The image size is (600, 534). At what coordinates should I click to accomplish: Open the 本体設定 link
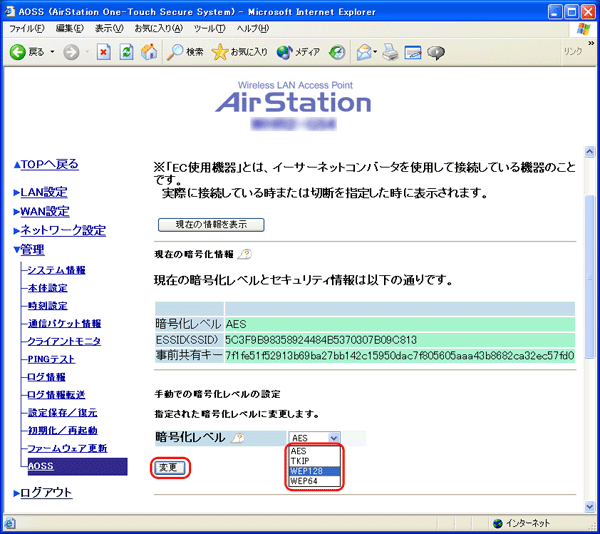click(x=47, y=288)
